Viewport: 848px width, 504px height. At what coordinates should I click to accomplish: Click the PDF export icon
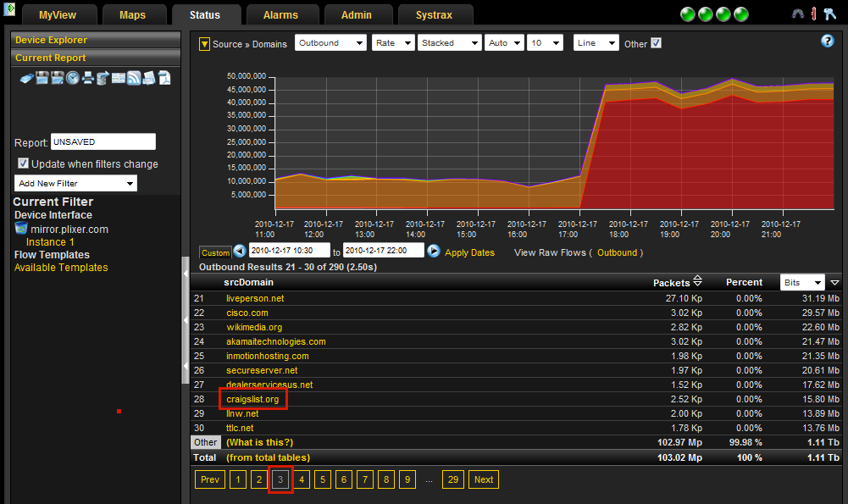tap(164, 79)
